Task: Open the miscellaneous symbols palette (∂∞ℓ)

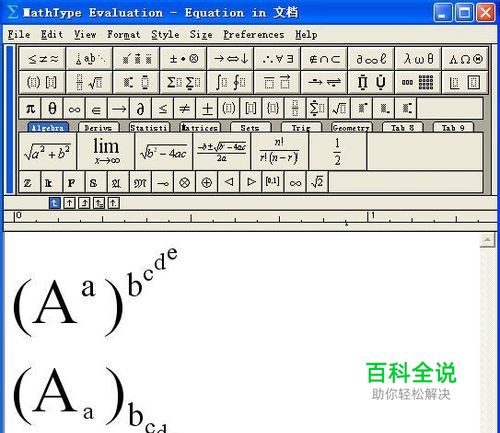Action: pyautogui.click(x=371, y=59)
